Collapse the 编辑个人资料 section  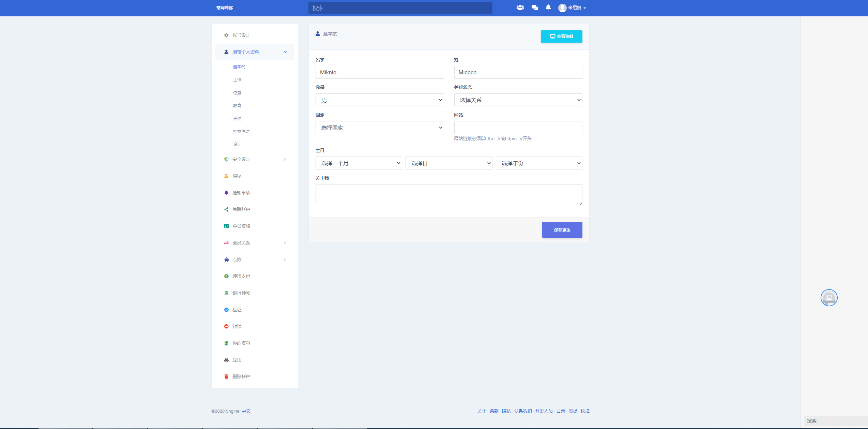285,52
